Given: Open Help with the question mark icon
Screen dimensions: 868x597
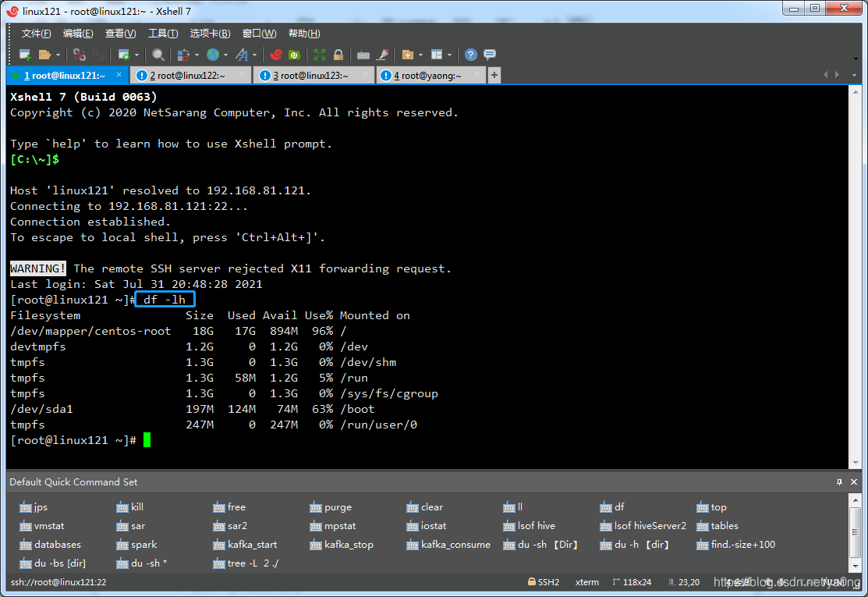Looking at the screenshot, I should [470, 55].
